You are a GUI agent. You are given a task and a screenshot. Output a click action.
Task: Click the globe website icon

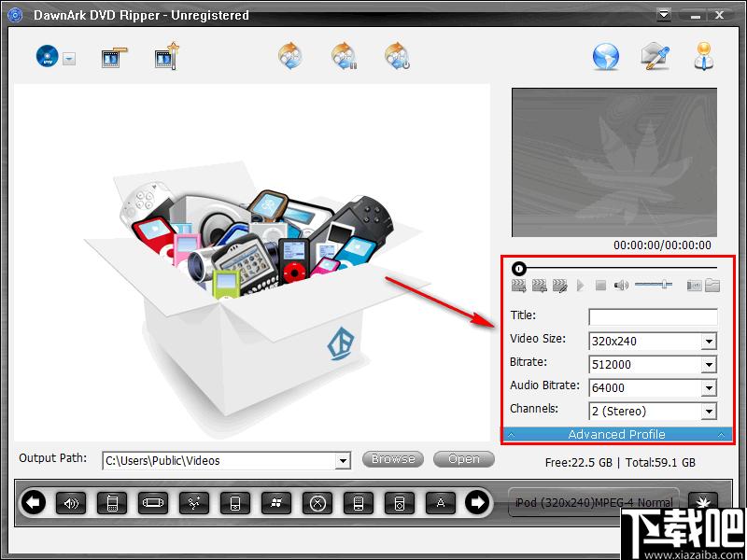click(x=606, y=57)
